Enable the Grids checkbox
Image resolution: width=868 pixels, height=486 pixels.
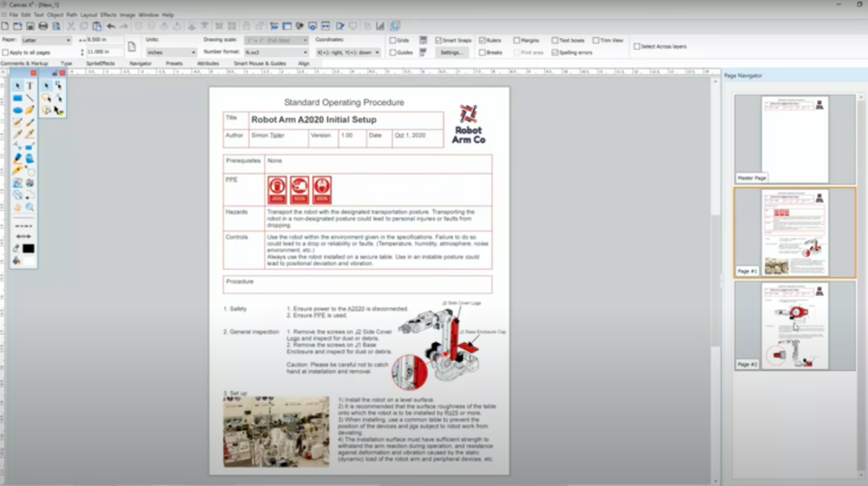(x=392, y=41)
